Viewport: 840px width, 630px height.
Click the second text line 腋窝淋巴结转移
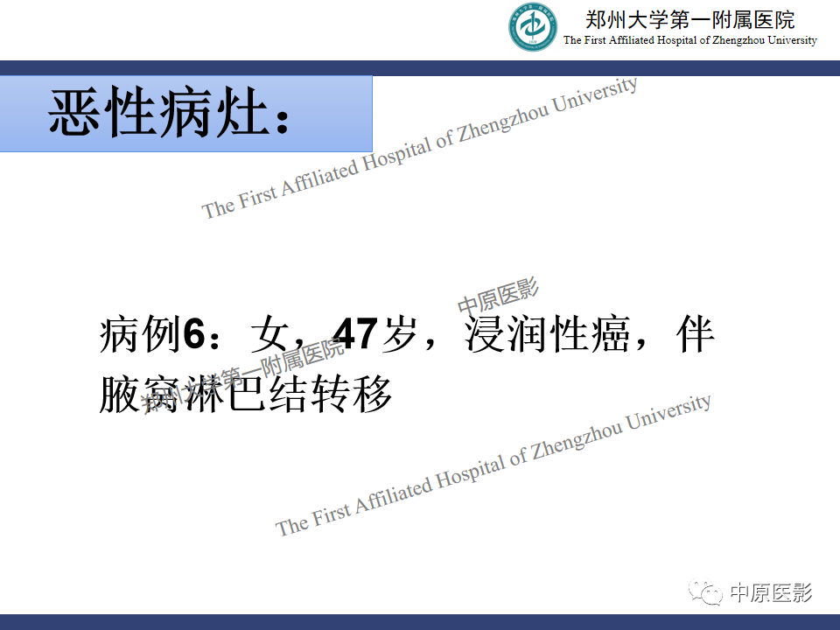(245, 395)
